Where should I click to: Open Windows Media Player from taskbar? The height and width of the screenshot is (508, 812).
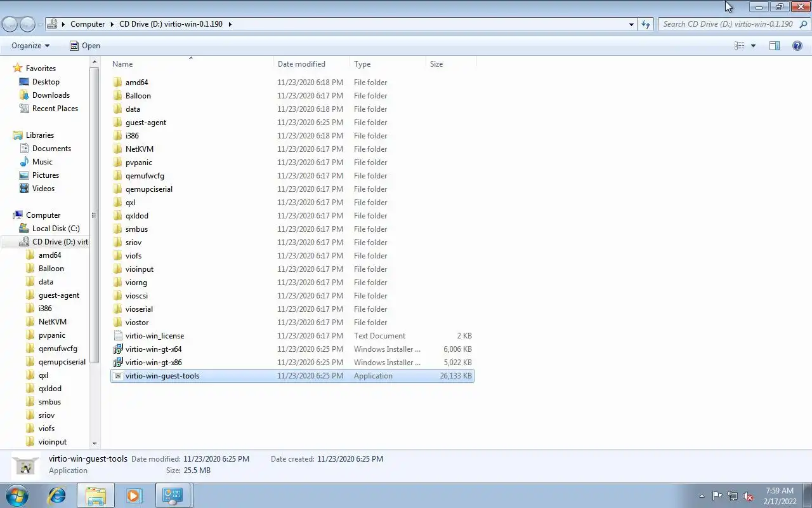pos(134,495)
